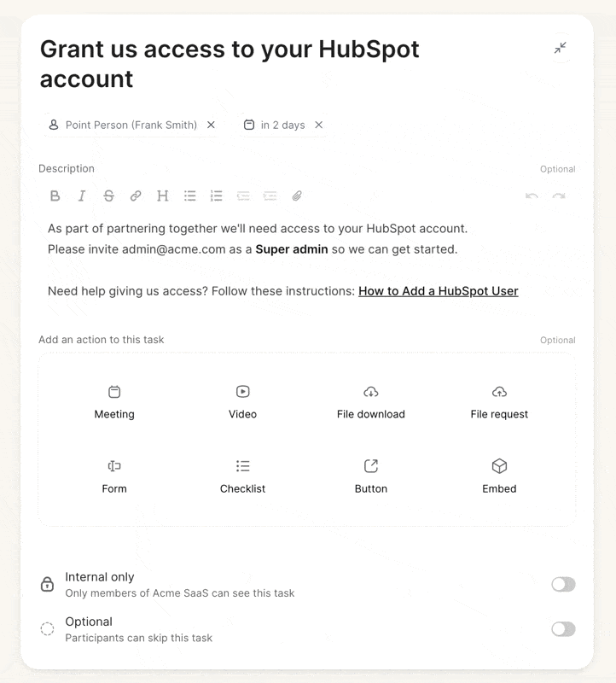
Task: Start a numbered list
Action: click(217, 196)
